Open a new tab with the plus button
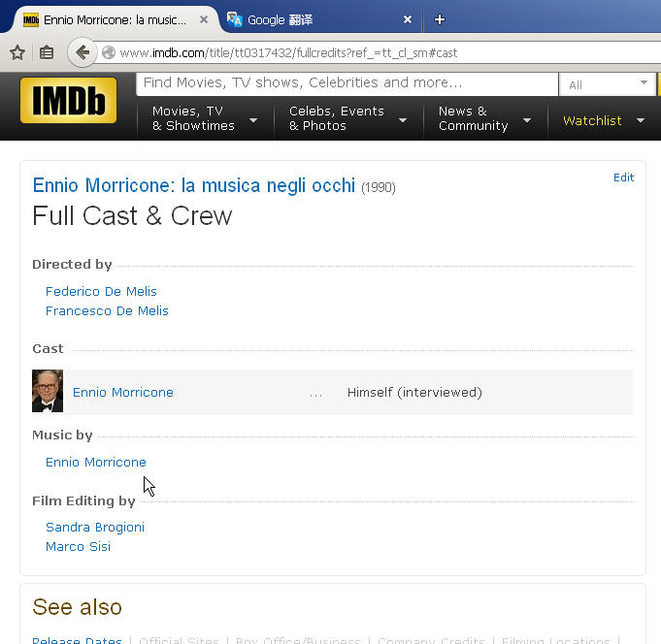 click(x=440, y=19)
